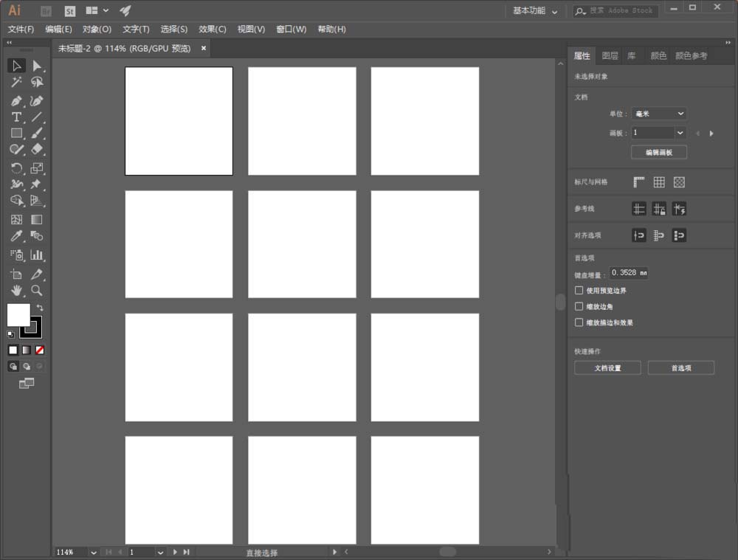738x560 pixels.
Task: Show rulers via the Properties panel icon
Action: pyautogui.click(x=639, y=182)
